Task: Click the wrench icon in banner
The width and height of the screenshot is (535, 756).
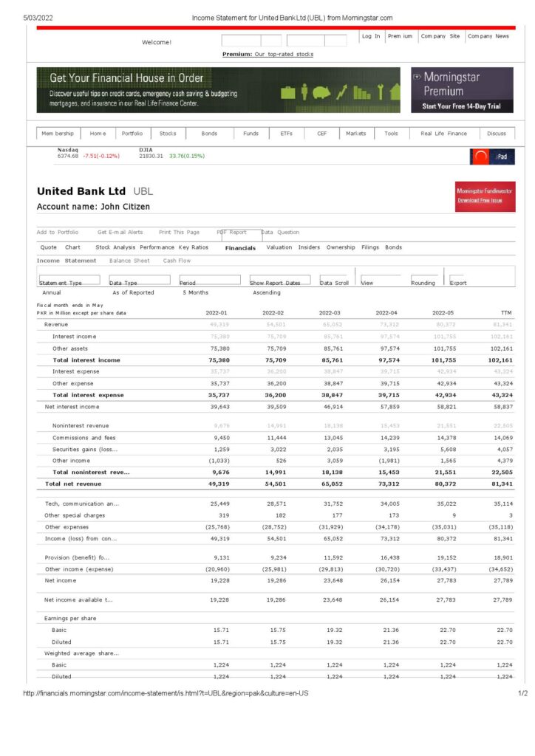Action: click(x=380, y=92)
